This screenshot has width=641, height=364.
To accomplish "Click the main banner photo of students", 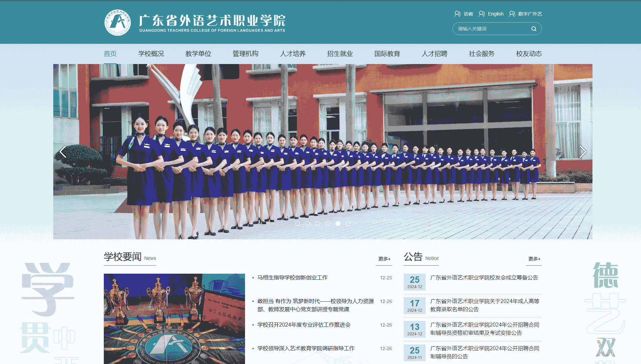I will click(323, 152).
